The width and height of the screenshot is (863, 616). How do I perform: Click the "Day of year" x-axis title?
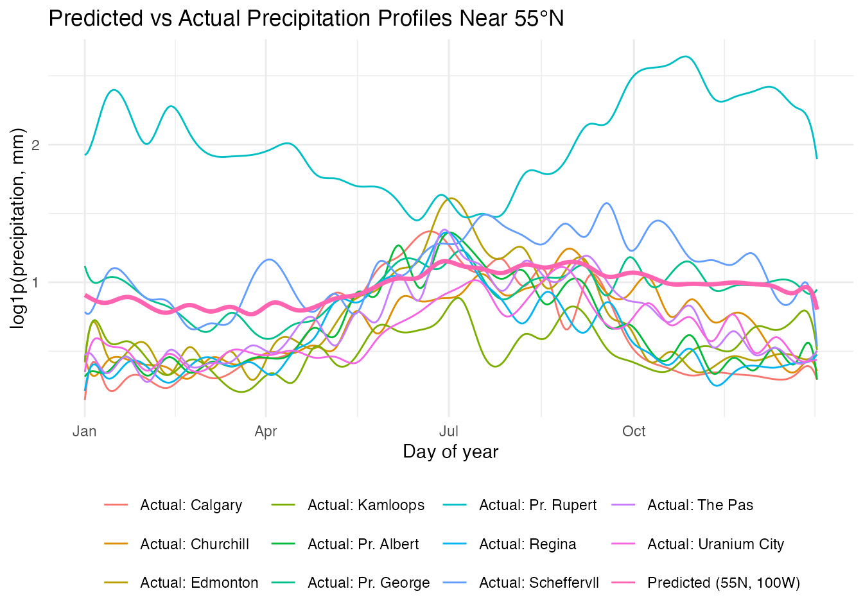click(450, 452)
